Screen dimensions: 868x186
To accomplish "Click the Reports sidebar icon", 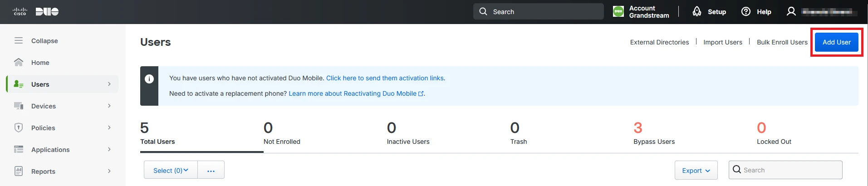I will coord(19,171).
